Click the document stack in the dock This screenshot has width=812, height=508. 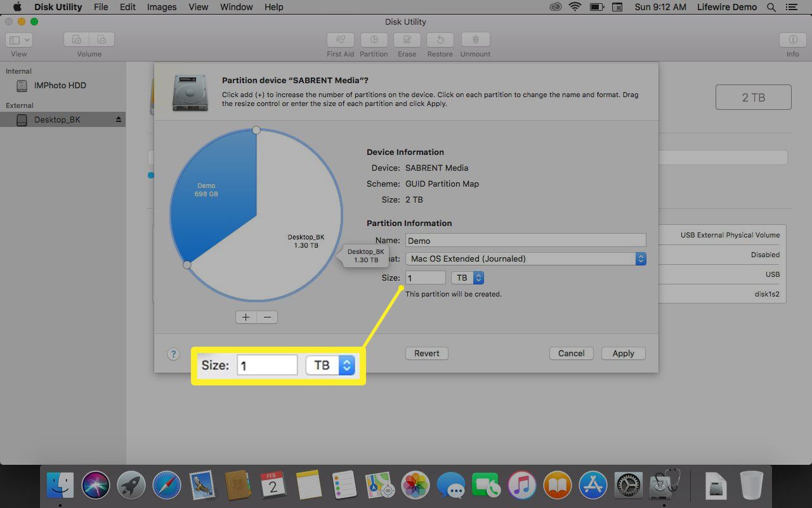716,486
